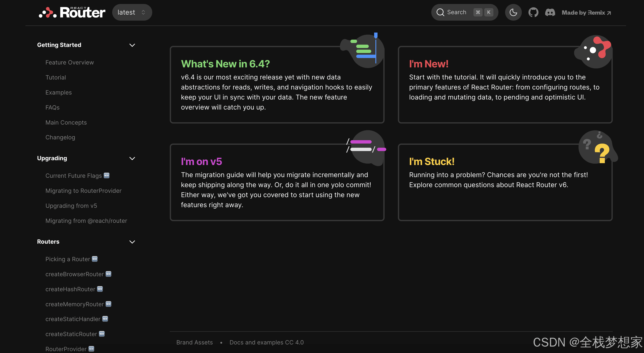
Task: Click the Search field
Action: pyautogui.click(x=464, y=12)
